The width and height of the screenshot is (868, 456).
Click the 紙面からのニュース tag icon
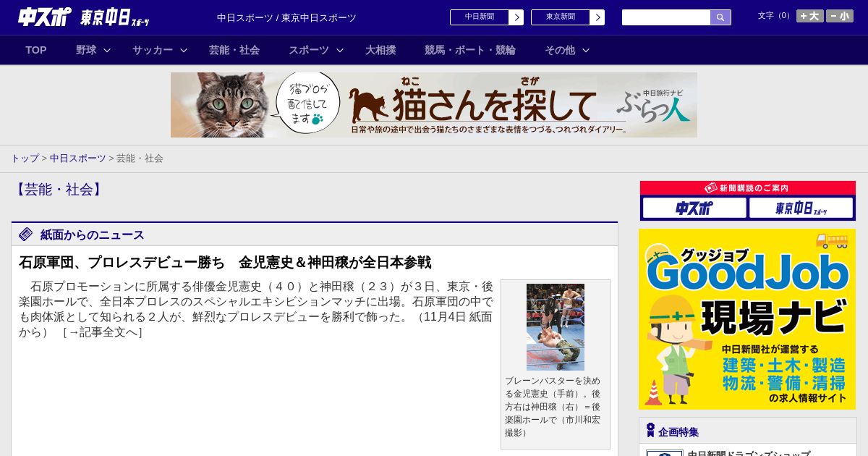click(x=26, y=235)
